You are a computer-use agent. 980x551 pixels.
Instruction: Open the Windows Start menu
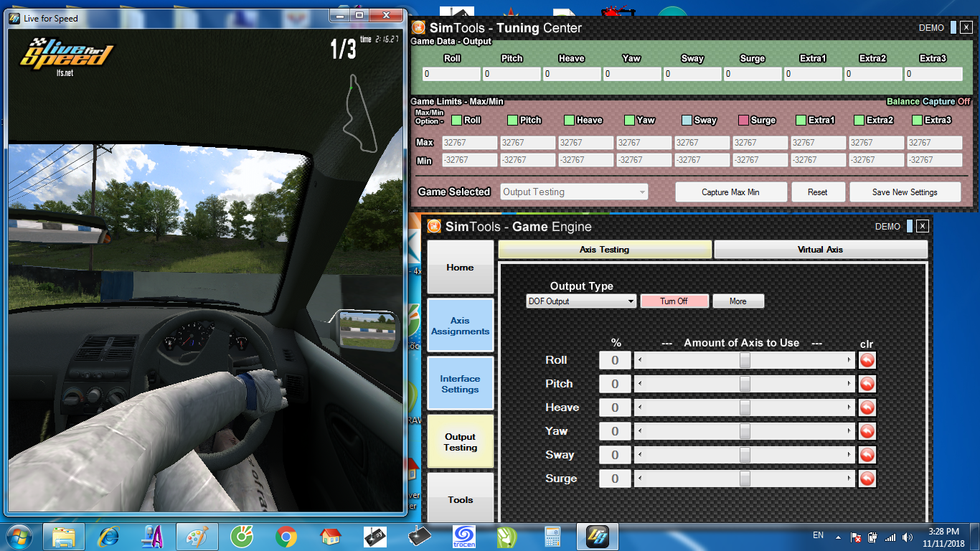[x=19, y=537]
